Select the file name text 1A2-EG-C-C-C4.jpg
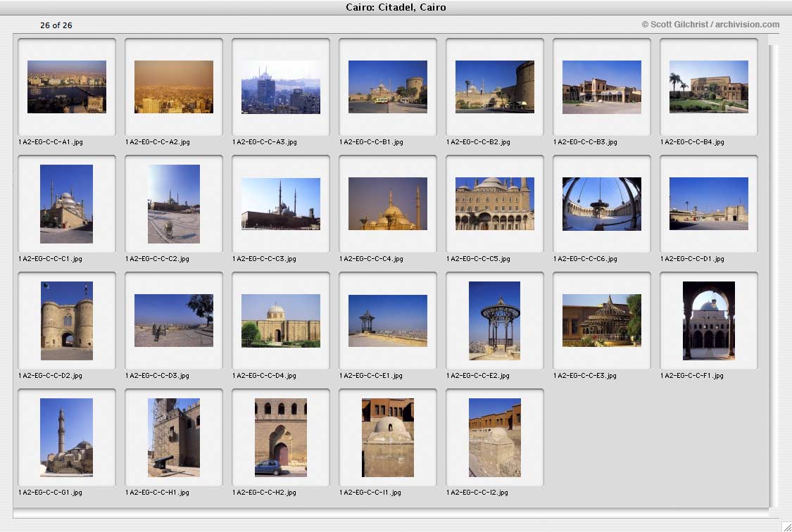 (x=371, y=259)
